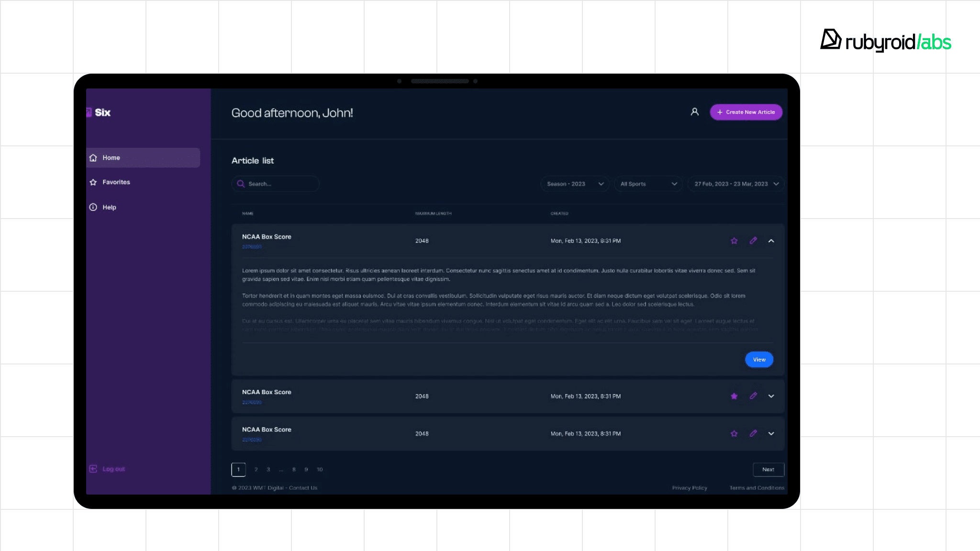Click the user profile icon in header
980x551 pixels.
(694, 112)
